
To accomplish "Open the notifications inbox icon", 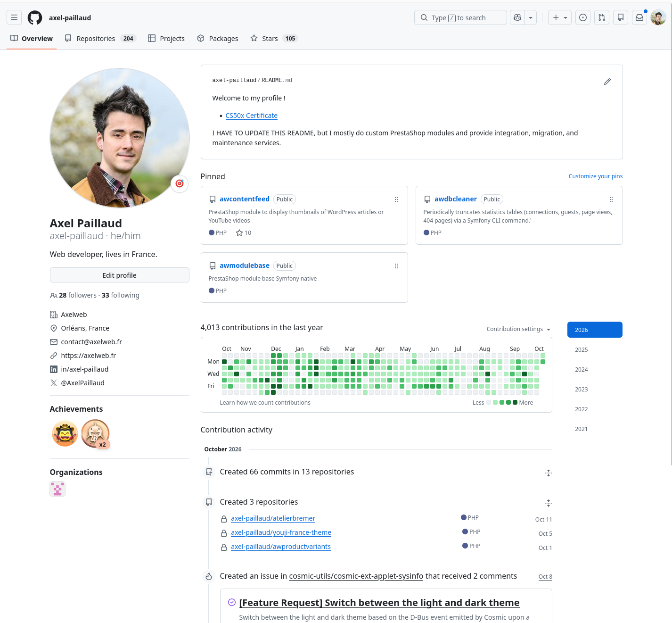I will point(639,17).
